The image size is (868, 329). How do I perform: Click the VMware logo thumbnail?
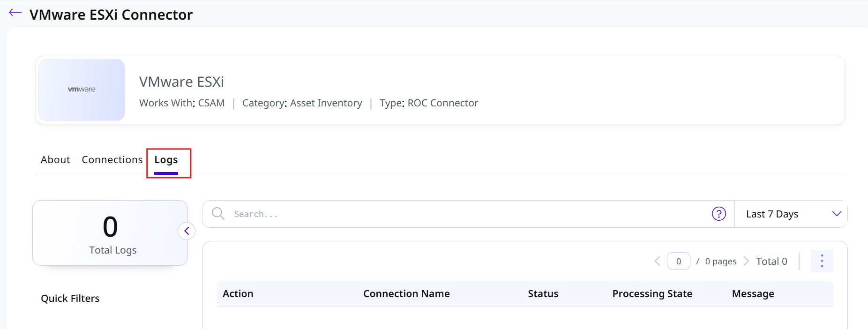pyautogui.click(x=82, y=90)
